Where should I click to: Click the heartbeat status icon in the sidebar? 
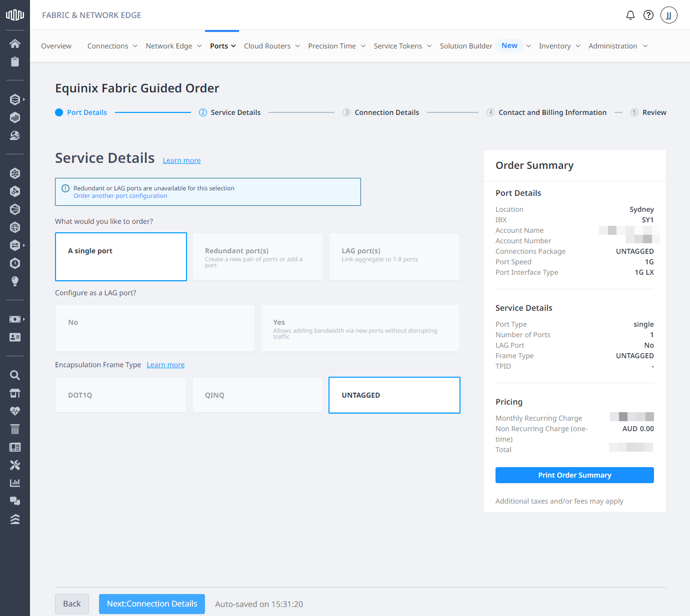tap(15, 411)
